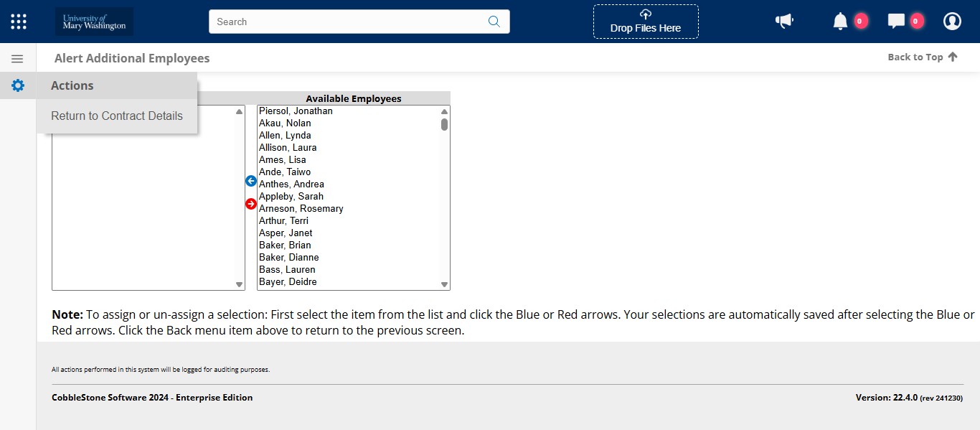The image size is (980, 430).
Task: Open notifications via the bell icon
Action: coord(839,21)
